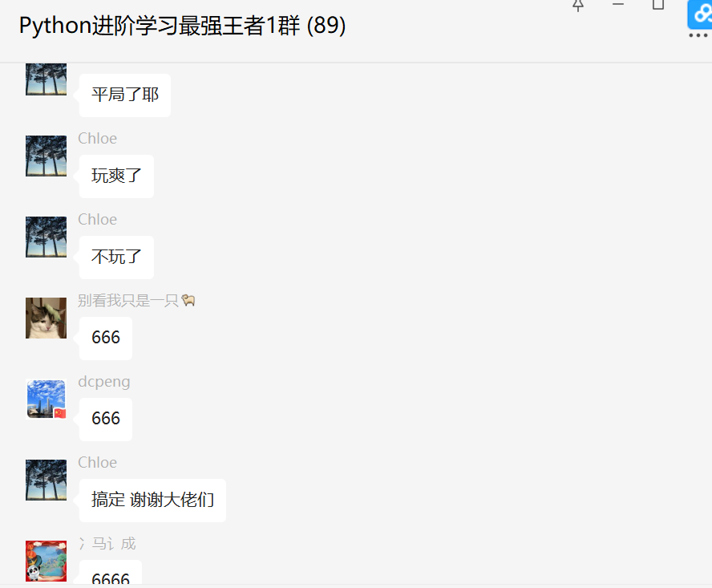The height and width of the screenshot is (588, 712).
Task: Select the 平局了耶 message bubble
Action: (125, 95)
